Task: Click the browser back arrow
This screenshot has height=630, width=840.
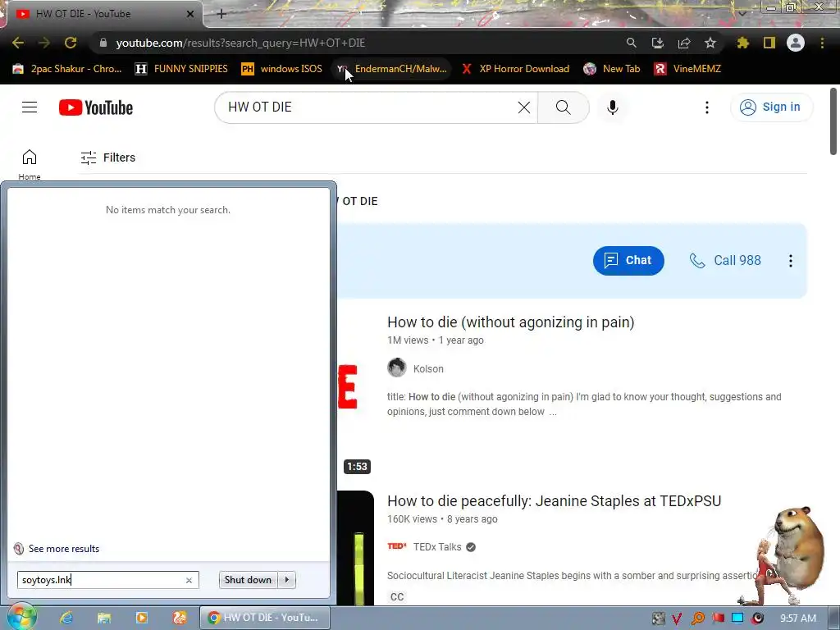Action: point(18,43)
